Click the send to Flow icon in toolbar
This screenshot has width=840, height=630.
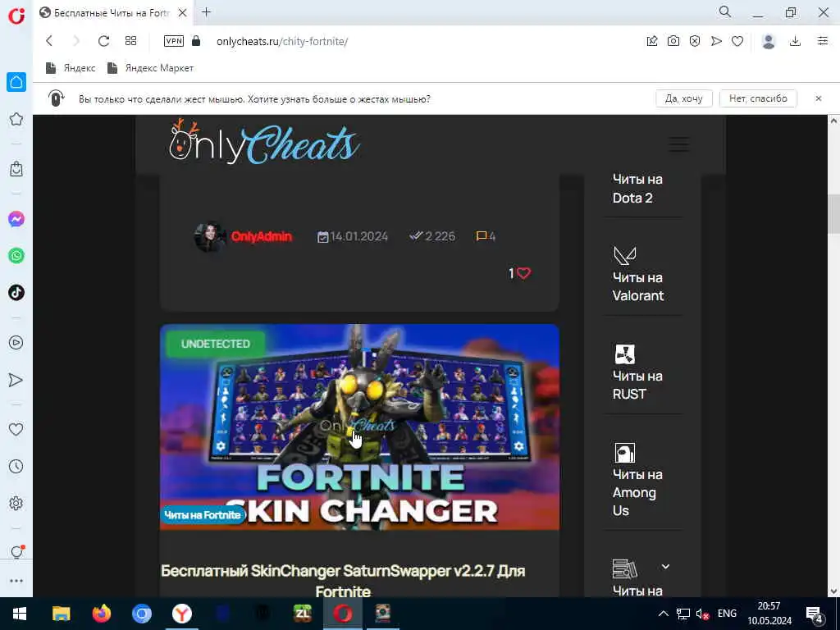tap(716, 41)
